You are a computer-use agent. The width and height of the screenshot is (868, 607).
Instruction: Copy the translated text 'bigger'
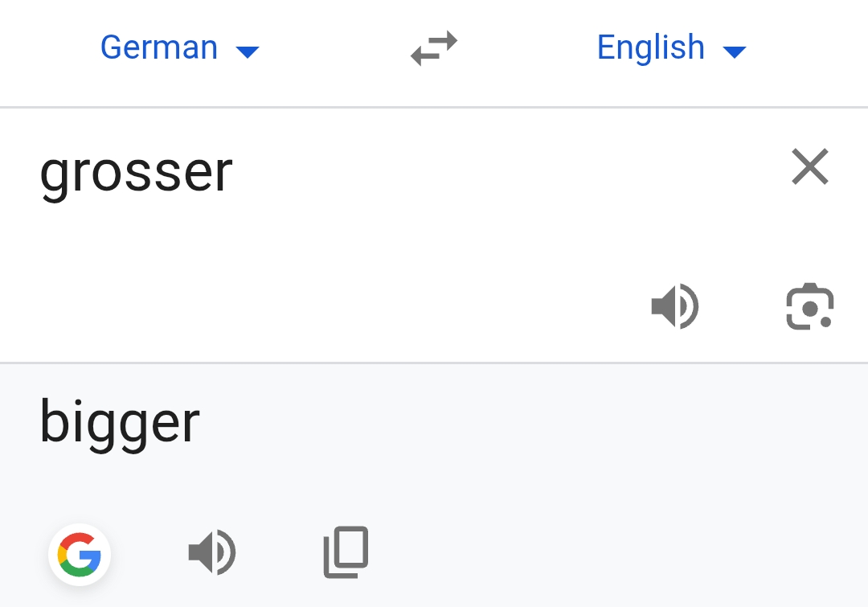point(346,552)
